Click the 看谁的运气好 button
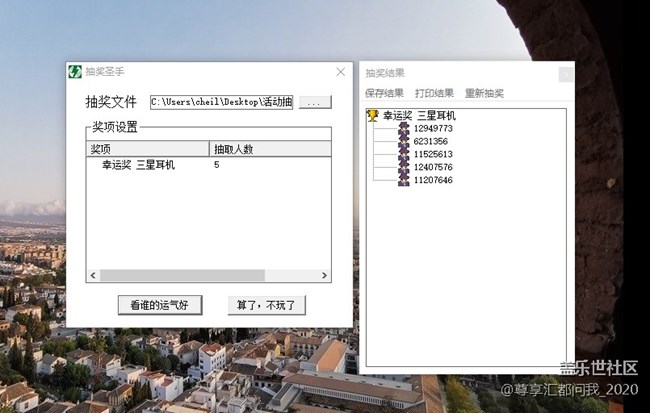The width and height of the screenshot is (650, 413). click(160, 305)
